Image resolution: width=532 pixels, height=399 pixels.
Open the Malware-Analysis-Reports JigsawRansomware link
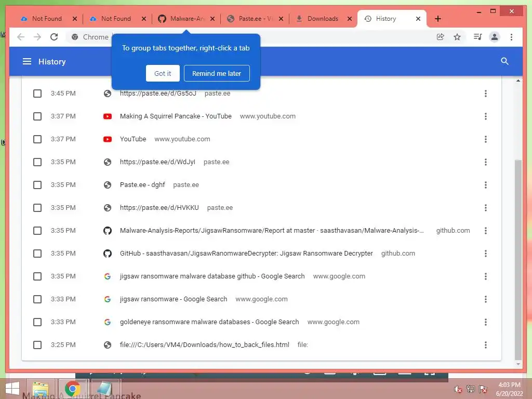(x=272, y=231)
